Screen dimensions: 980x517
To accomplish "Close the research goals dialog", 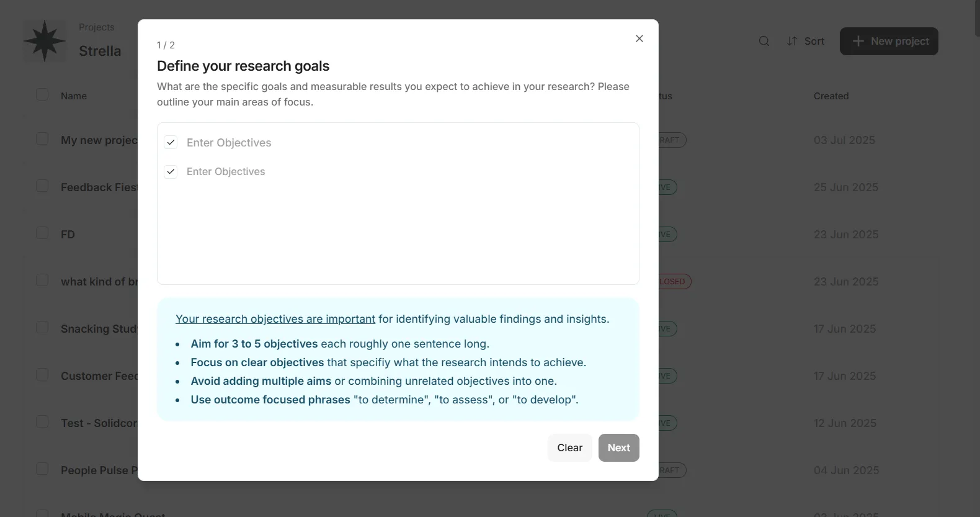I will click(x=639, y=38).
